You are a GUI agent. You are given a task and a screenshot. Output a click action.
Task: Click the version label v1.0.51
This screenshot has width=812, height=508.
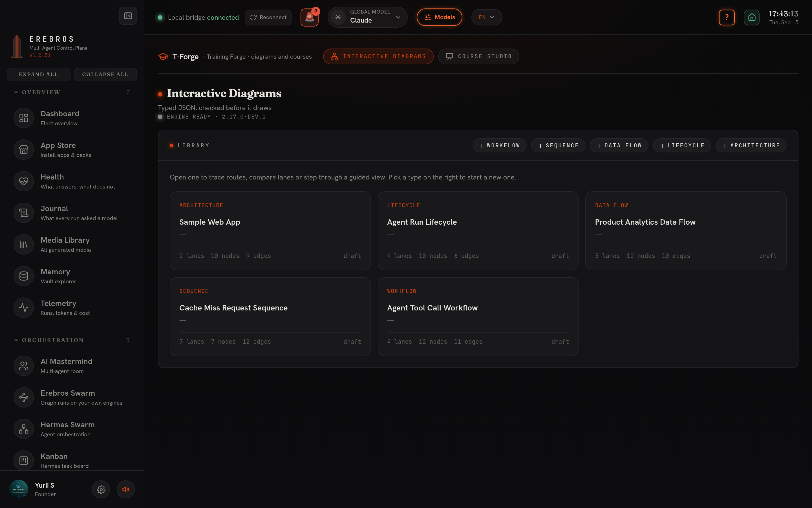tap(40, 55)
